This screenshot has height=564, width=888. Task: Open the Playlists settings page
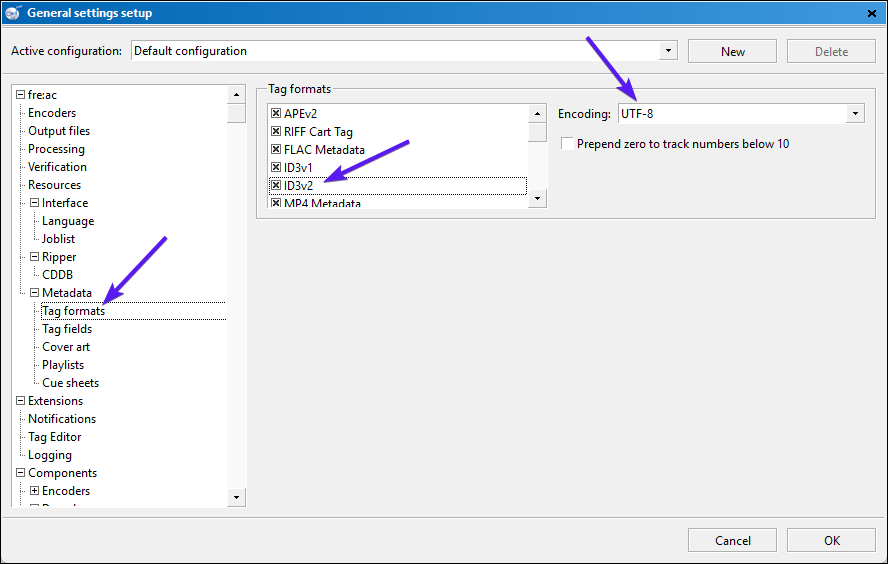63,365
